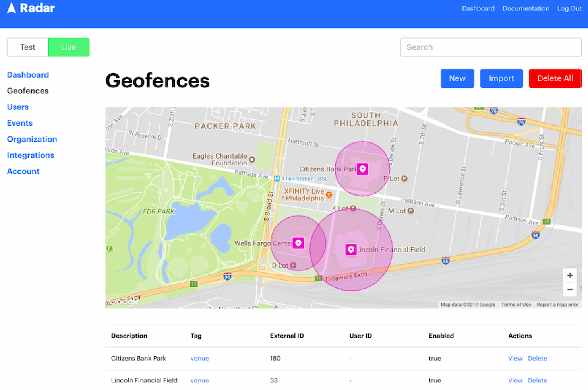Zoom in using the map plus icon

570,275
